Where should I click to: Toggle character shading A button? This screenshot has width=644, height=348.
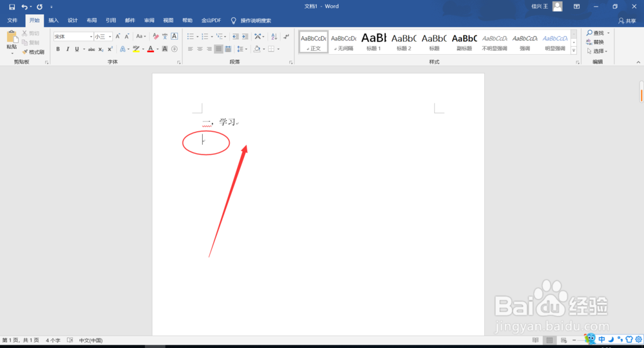tap(165, 50)
